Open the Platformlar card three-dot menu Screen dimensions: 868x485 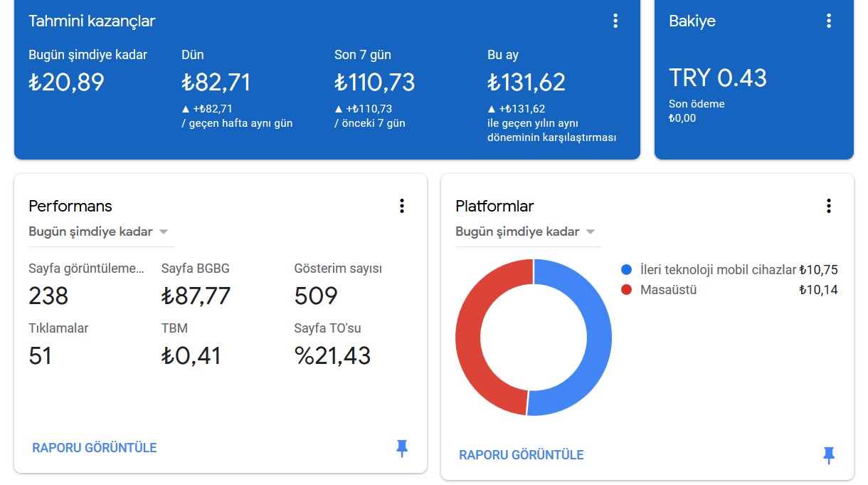coord(829,206)
